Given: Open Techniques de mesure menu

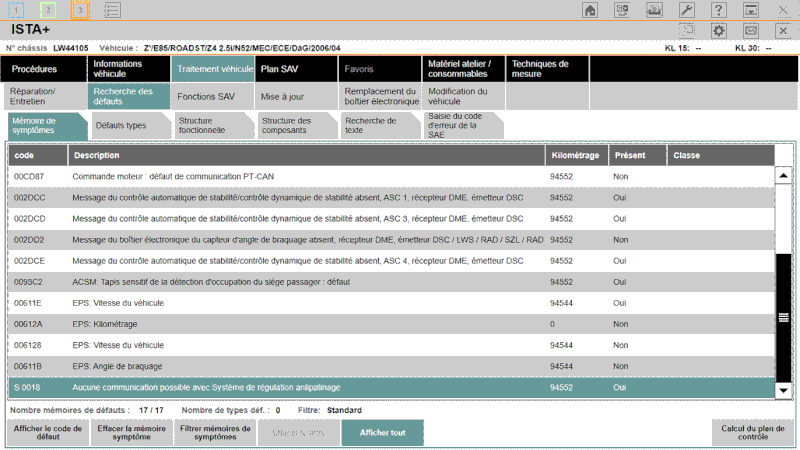Looking at the screenshot, I should coord(547,69).
